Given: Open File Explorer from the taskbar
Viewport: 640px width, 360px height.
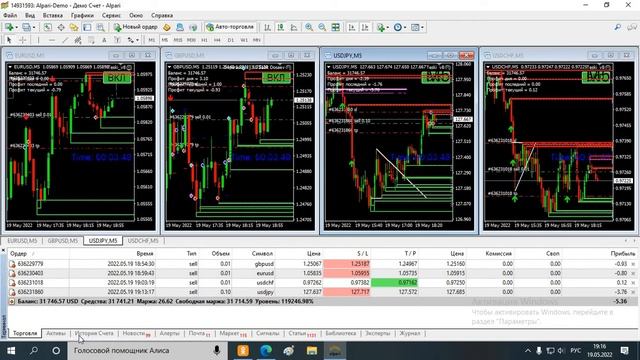Looking at the screenshot, I should pos(312,351).
